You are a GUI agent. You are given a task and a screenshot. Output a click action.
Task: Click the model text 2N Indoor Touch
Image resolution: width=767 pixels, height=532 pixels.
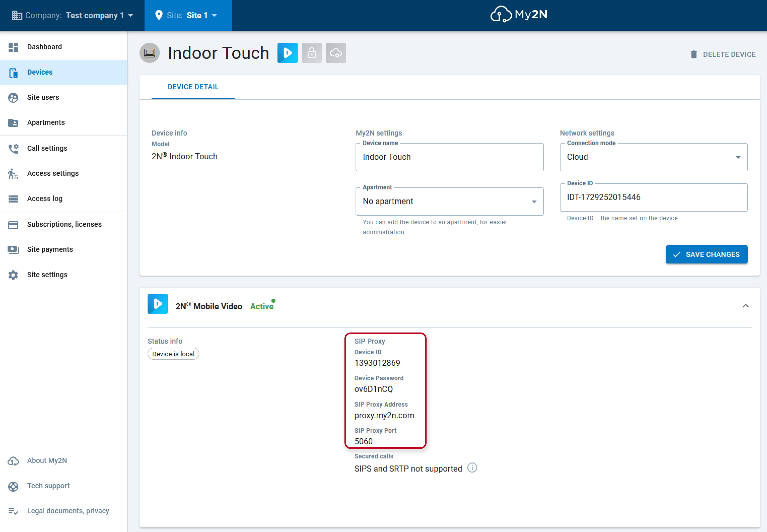(184, 156)
